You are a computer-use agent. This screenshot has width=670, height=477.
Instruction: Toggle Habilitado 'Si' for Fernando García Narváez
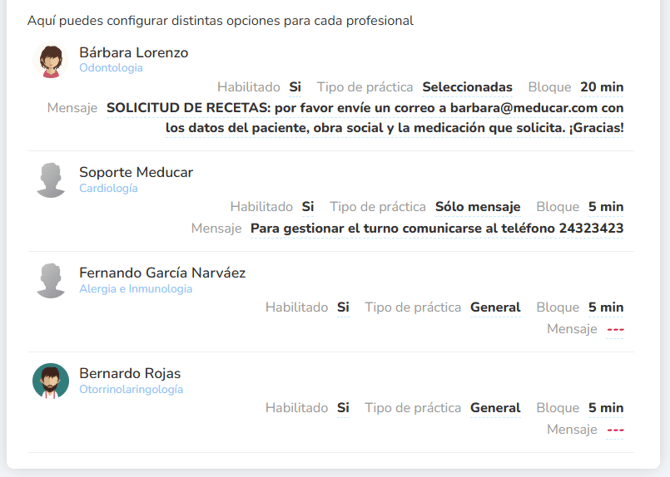tap(343, 307)
